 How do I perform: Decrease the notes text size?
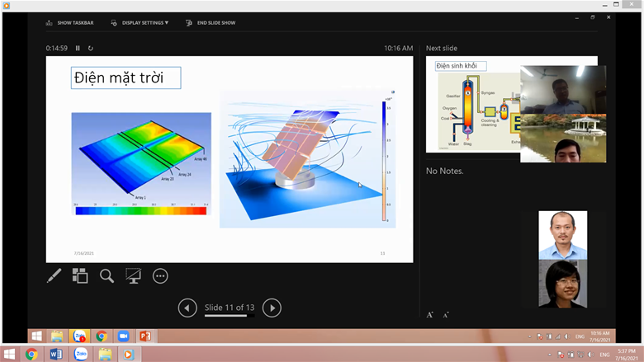click(x=446, y=315)
